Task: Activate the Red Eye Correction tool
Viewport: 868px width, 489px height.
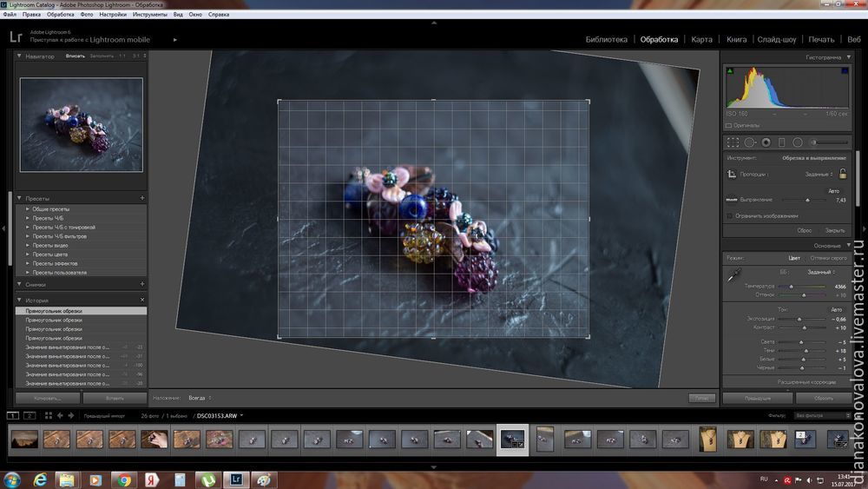Action: tap(766, 142)
